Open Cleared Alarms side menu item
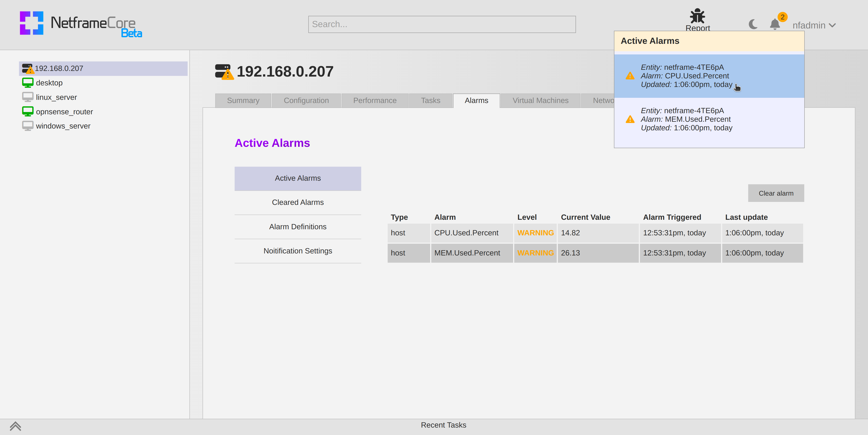The width and height of the screenshot is (868, 435). [x=297, y=202]
